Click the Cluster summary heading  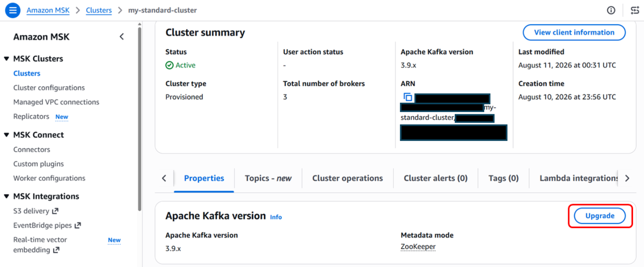[x=205, y=33]
